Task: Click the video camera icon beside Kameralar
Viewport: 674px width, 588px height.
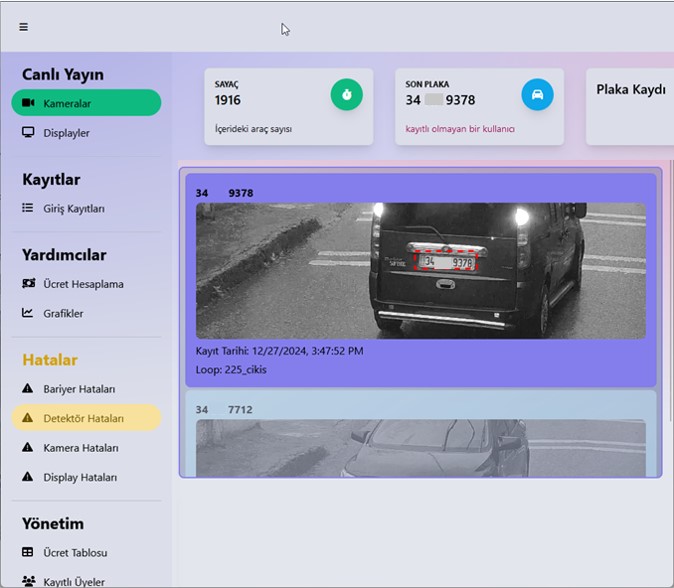Action: [x=28, y=103]
